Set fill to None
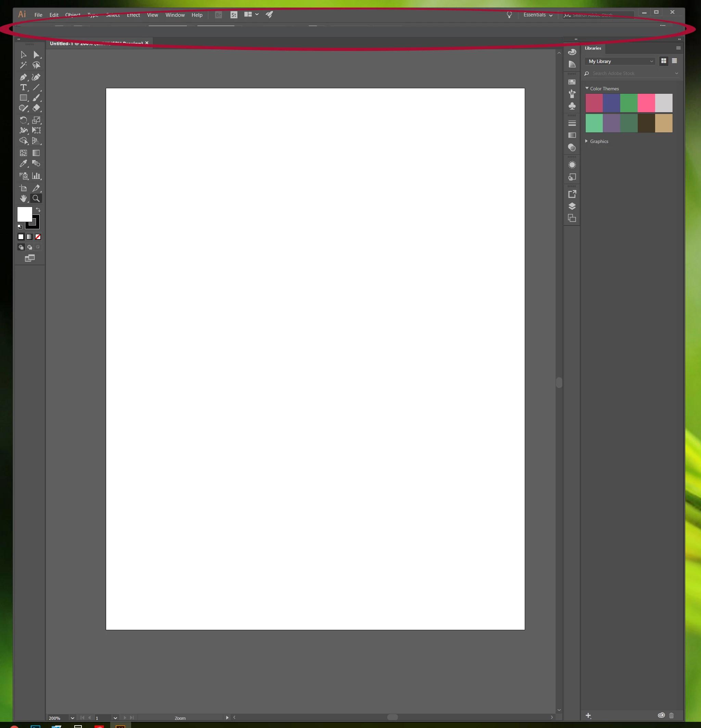This screenshot has width=701, height=728. tap(38, 237)
